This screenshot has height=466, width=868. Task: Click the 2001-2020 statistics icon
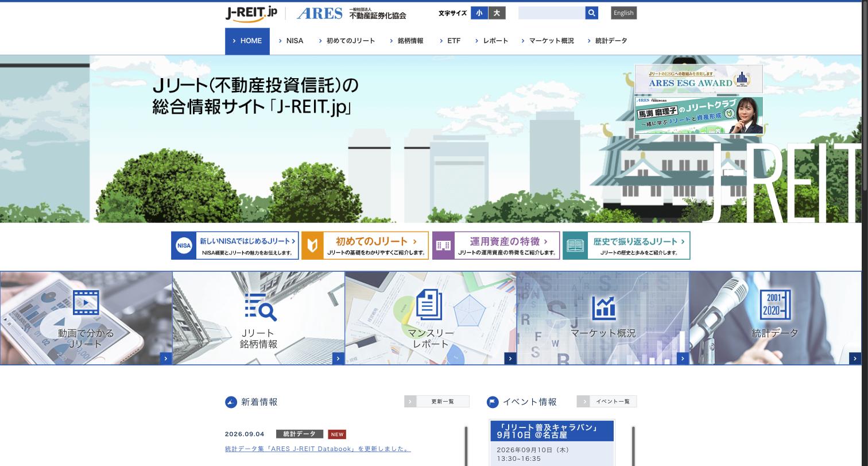point(775,305)
